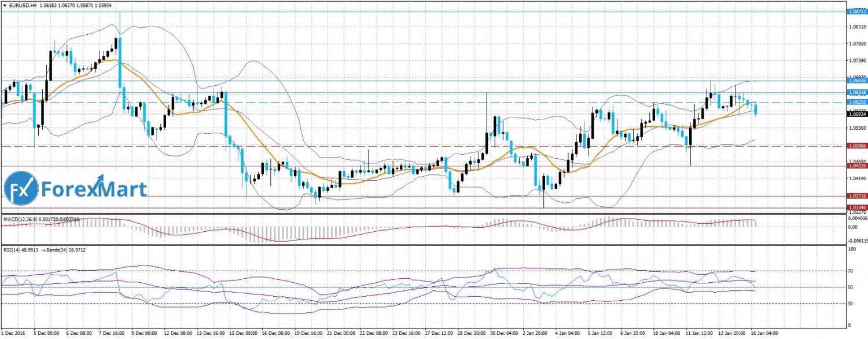Click the EURUSD,H4 chart title text
Screen dimensions: 868x339
coord(23,5)
